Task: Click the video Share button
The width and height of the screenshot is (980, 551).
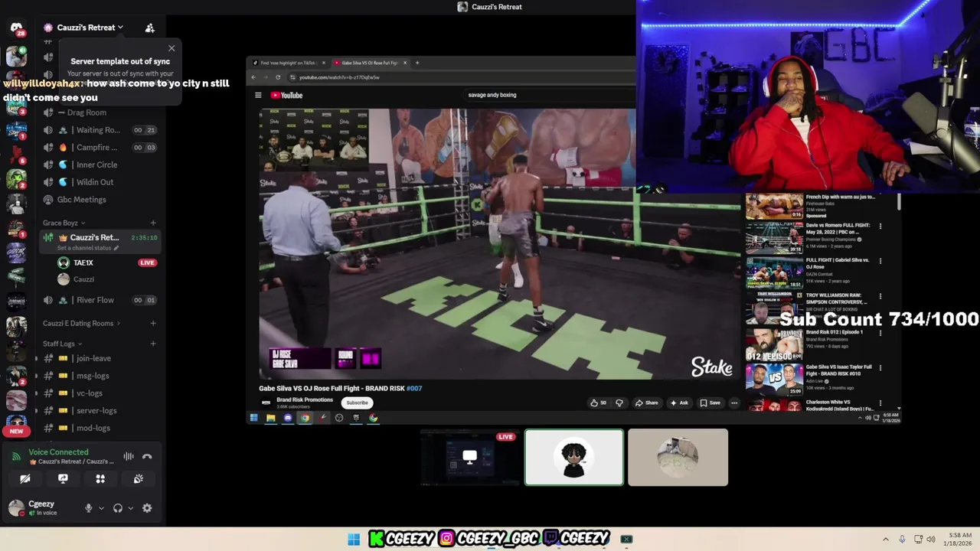Action: point(647,403)
